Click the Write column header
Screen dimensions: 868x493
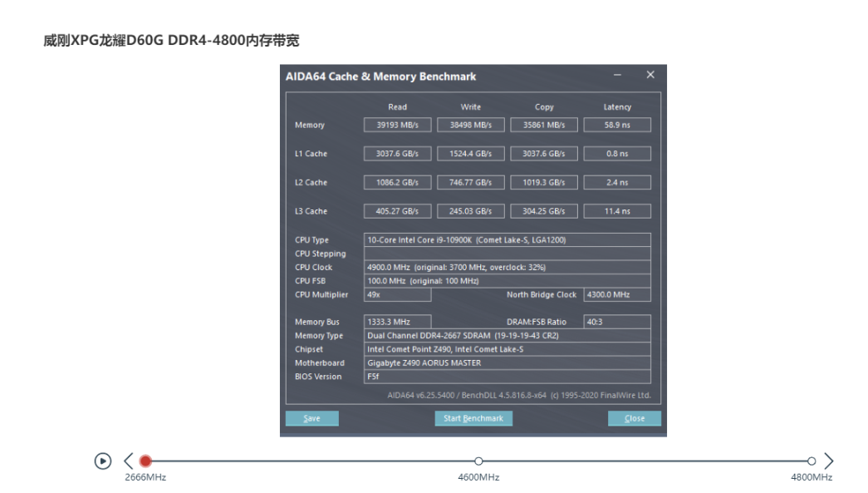click(470, 107)
